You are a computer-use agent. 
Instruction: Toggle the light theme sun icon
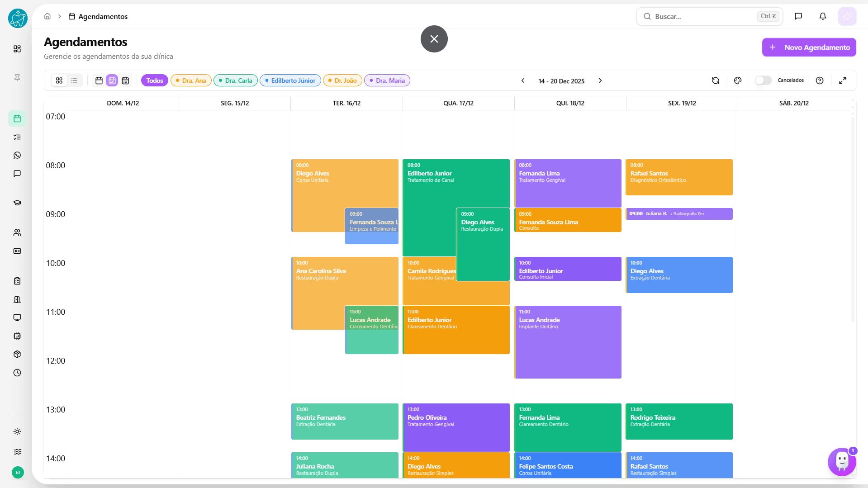(x=17, y=431)
